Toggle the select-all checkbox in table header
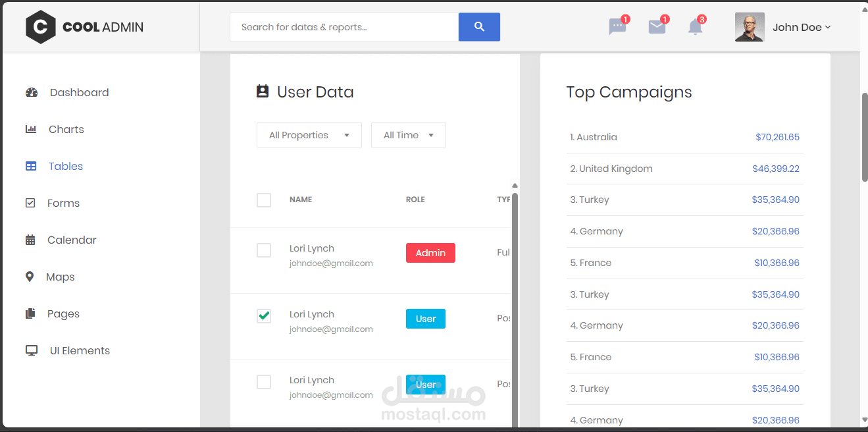 [x=264, y=200]
